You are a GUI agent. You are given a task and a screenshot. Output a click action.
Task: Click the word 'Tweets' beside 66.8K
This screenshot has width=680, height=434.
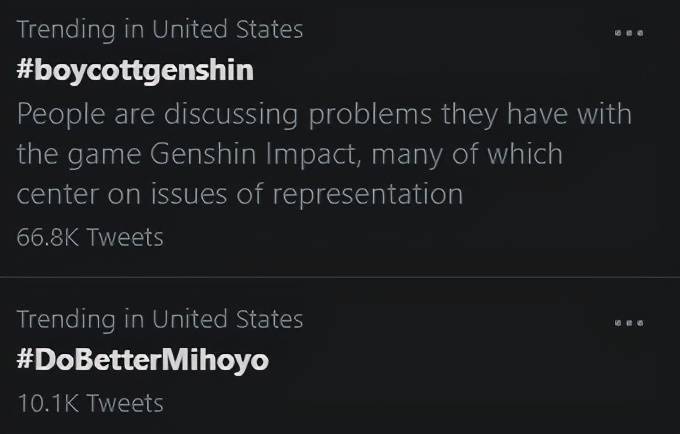125,237
